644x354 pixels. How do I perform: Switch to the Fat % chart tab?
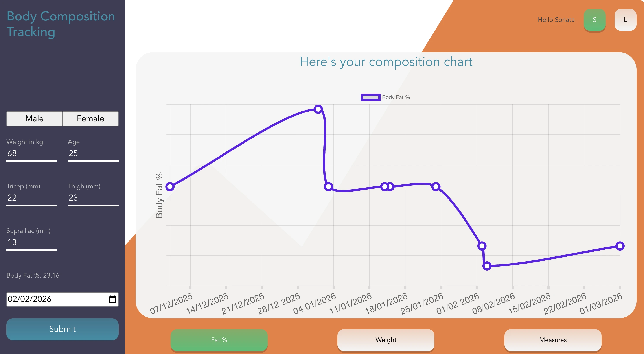pyautogui.click(x=219, y=340)
